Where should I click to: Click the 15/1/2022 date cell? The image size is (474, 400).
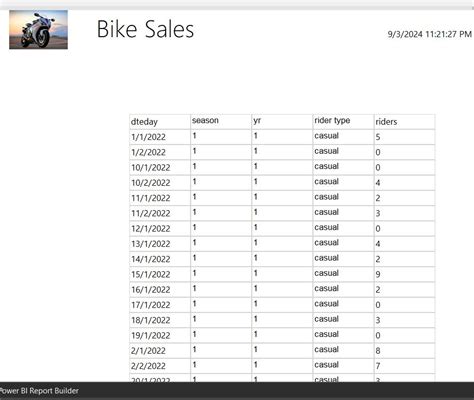pyautogui.click(x=160, y=275)
